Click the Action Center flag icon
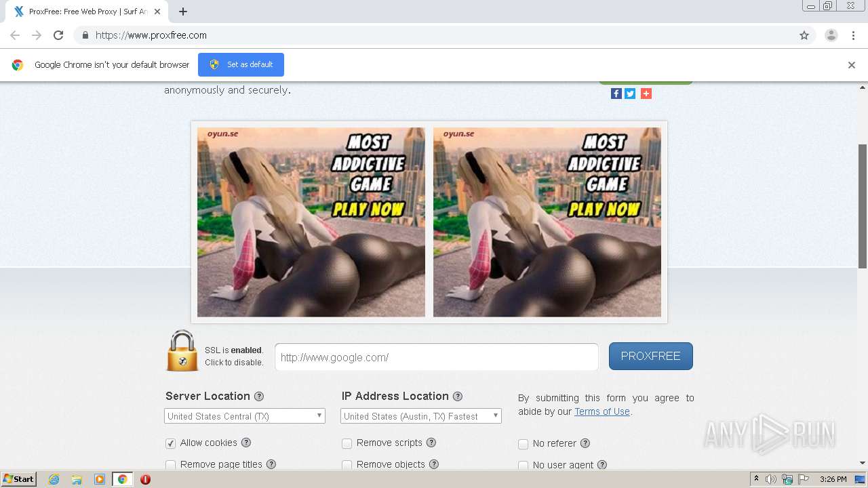The height and width of the screenshot is (488, 868). point(804,479)
